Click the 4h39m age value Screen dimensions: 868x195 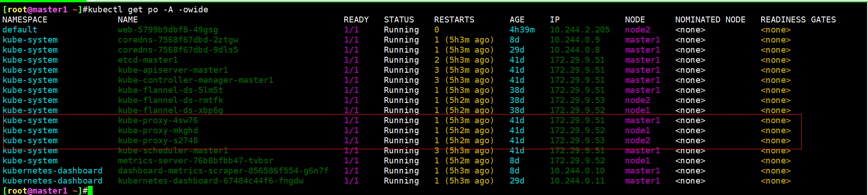coord(522,30)
